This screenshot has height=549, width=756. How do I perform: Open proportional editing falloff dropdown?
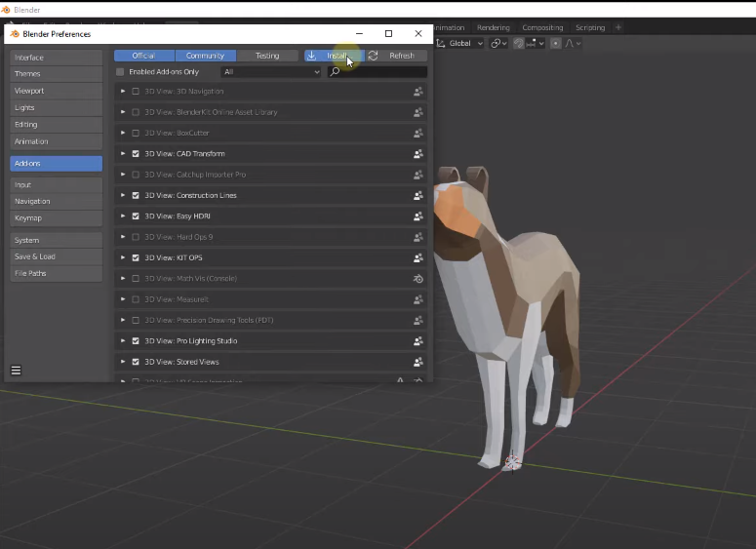tap(573, 43)
